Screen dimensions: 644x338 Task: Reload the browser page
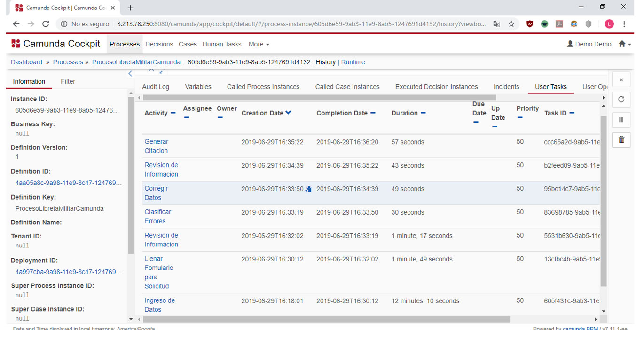point(46,24)
